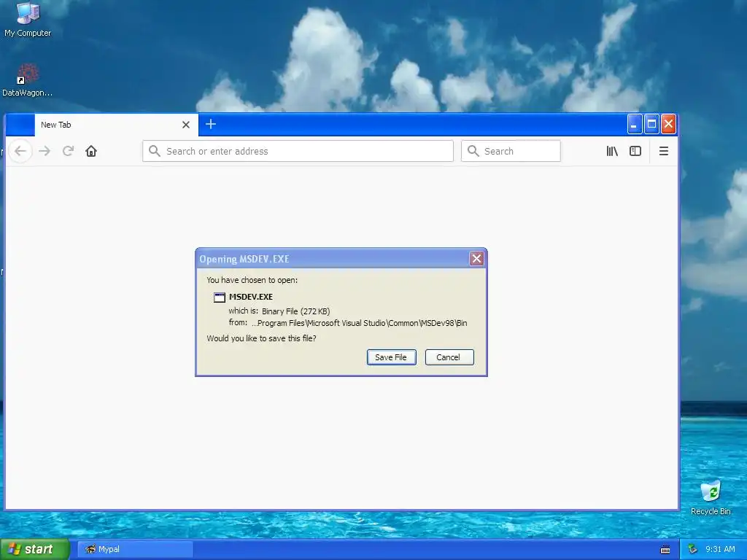The width and height of the screenshot is (747, 560).
Task: Cancel the MSDEV.EXE download dialog
Action: (x=449, y=357)
